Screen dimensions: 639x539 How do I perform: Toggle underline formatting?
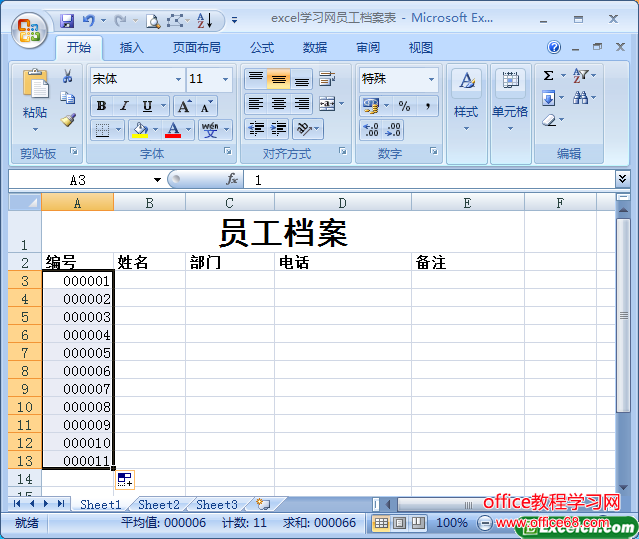(x=147, y=106)
